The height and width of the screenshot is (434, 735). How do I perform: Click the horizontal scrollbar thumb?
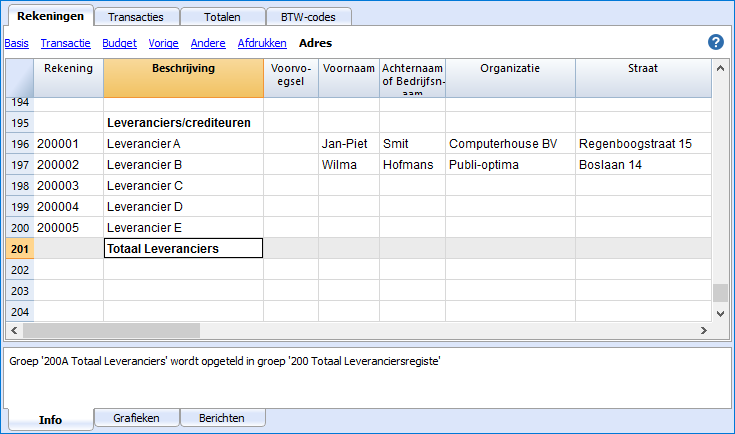(112, 330)
